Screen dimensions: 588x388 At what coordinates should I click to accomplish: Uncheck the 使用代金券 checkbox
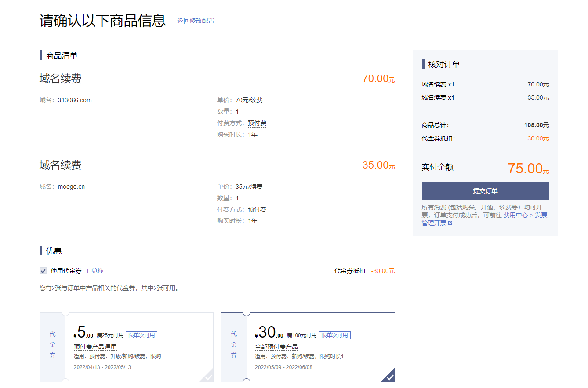(x=43, y=271)
